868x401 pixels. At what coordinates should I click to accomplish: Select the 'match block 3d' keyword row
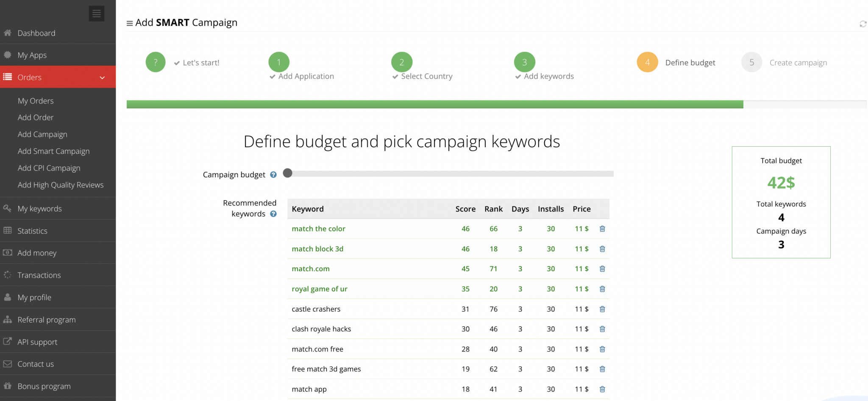pyautogui.click(x=317, y=249)
